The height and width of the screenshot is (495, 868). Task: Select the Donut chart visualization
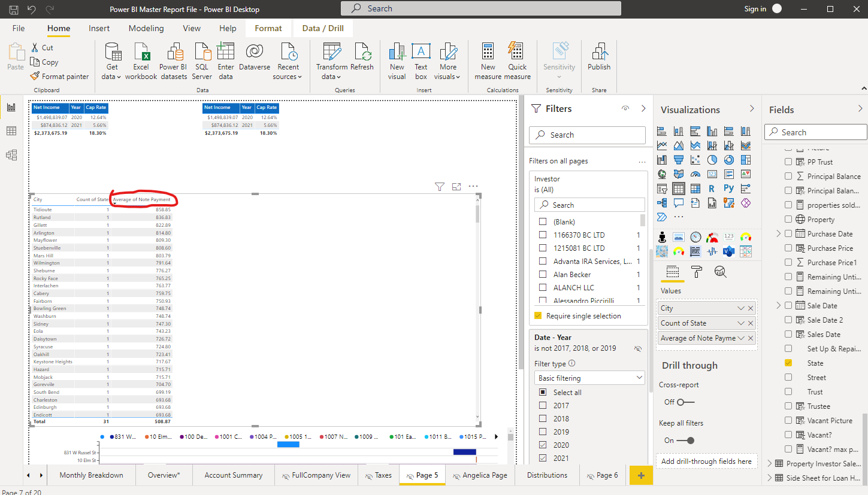728,160
